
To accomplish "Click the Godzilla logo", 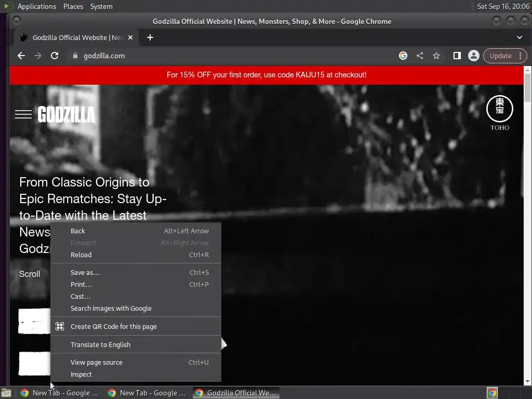I will coord(66,114).
